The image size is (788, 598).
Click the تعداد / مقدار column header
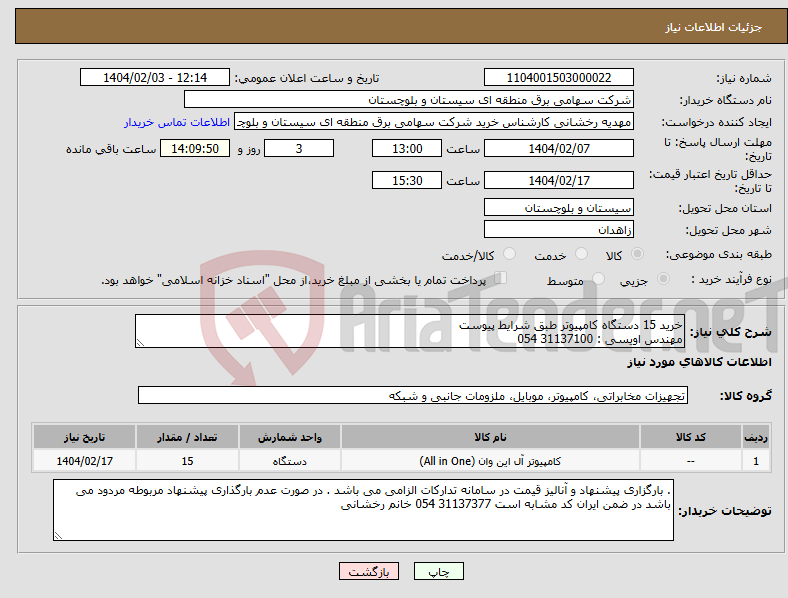[187, 437]
